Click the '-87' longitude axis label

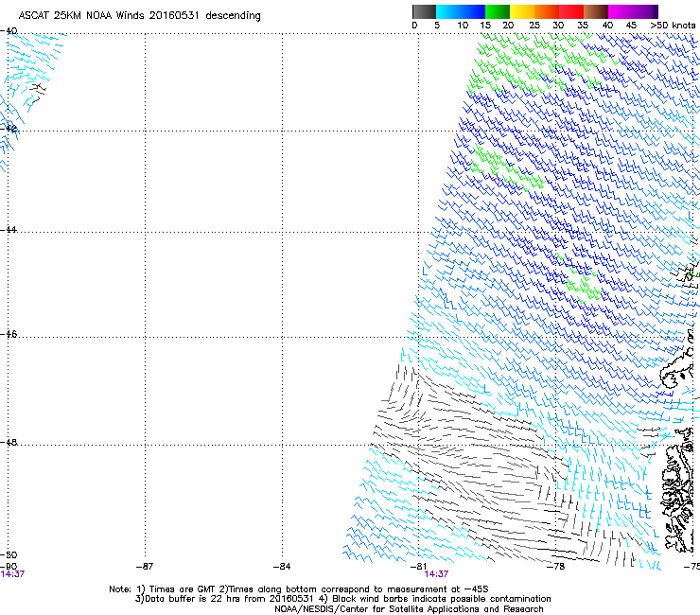(x=145, y=567)
